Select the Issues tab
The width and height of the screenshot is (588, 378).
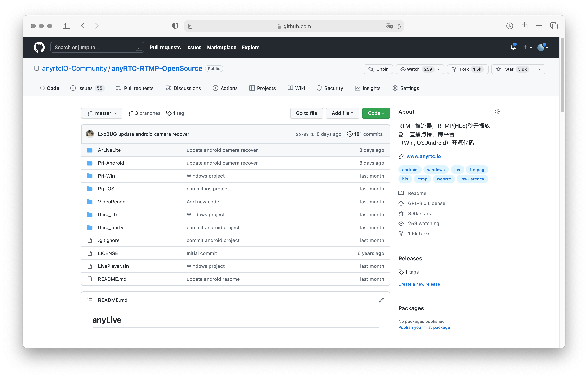(86, 88)
